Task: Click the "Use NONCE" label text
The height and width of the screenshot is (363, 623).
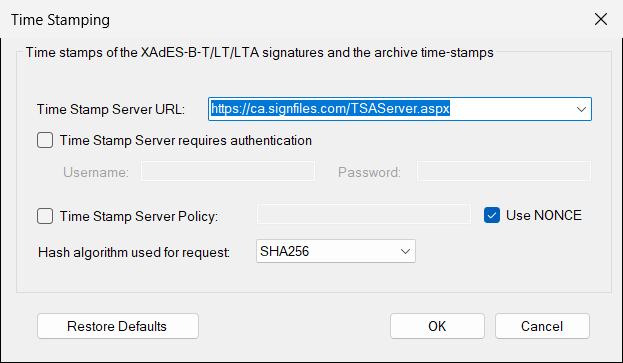Action: (544, 215)
